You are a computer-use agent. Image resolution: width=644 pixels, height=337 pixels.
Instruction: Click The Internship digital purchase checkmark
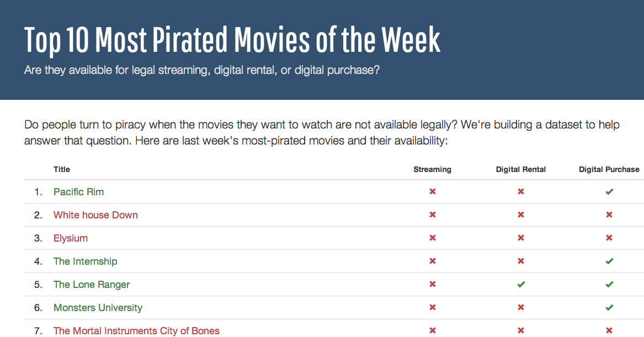pos(609,261)
